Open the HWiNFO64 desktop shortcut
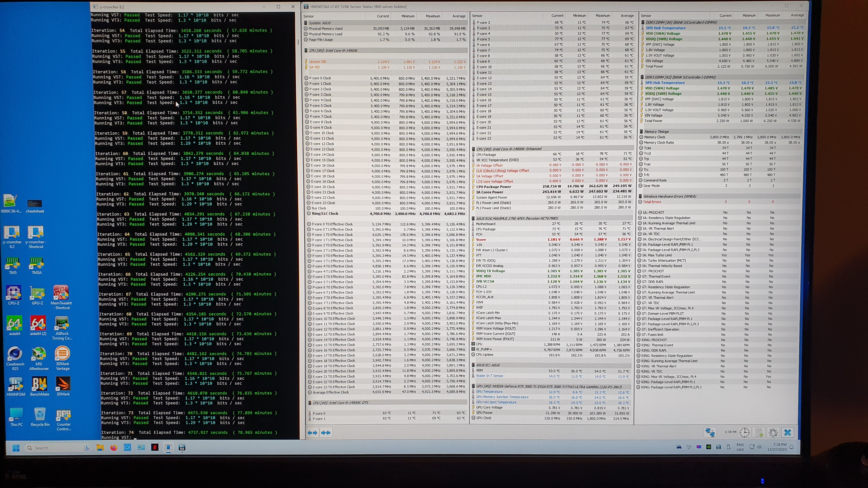This screenshot has width=868, height=488. 16,387
